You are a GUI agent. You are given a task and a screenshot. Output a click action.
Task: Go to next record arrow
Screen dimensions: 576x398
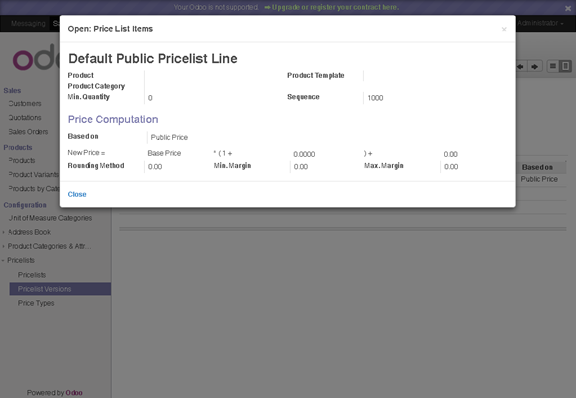click(x=535, y=67)
